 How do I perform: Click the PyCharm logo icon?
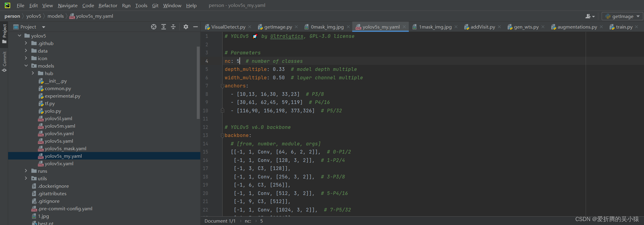tap(7, 5)
